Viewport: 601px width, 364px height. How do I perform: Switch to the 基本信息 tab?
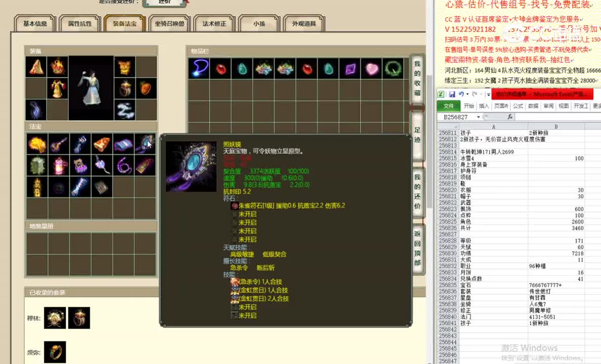tap(35, 24)
